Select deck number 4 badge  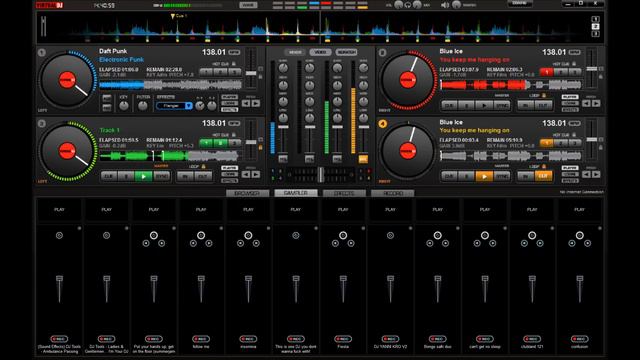tap(382, 124)
